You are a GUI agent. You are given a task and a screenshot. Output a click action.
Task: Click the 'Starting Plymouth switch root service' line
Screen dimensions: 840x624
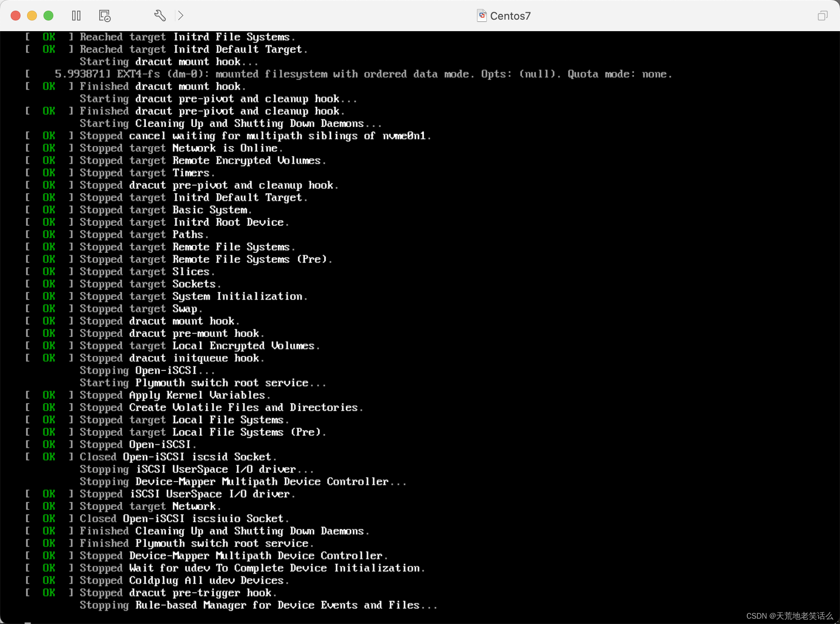pyautogui.click(x=203, y=383)
